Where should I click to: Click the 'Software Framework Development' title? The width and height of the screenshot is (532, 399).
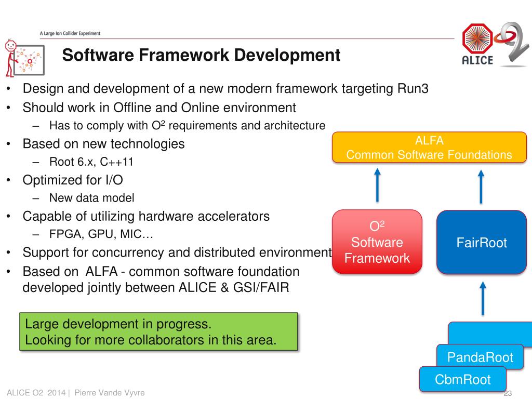tap(201, 55)
